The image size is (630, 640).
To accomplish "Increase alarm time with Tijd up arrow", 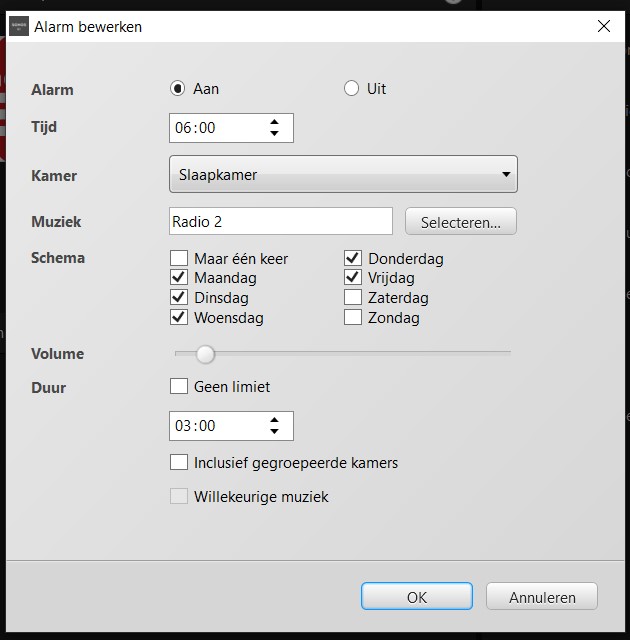I will pyautogui.click(x=274, y=122).
